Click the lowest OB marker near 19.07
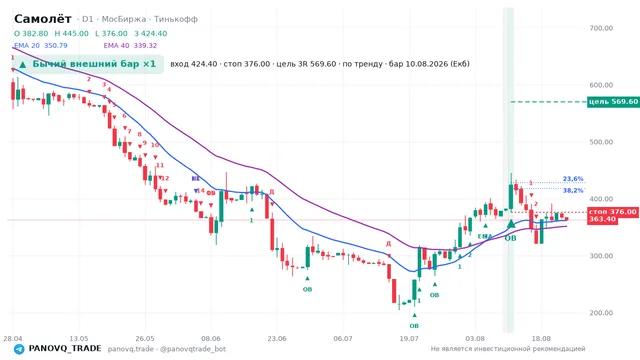The image size is (640, 360). (x=414, y=326)
